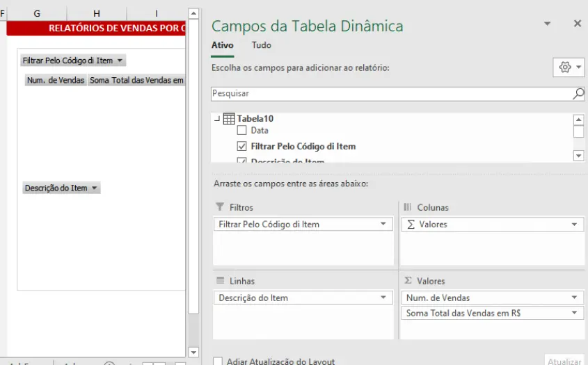
Task: Open dropdown of Filtrar Pelo Código field in Filtros
Action: pos(383,224)
